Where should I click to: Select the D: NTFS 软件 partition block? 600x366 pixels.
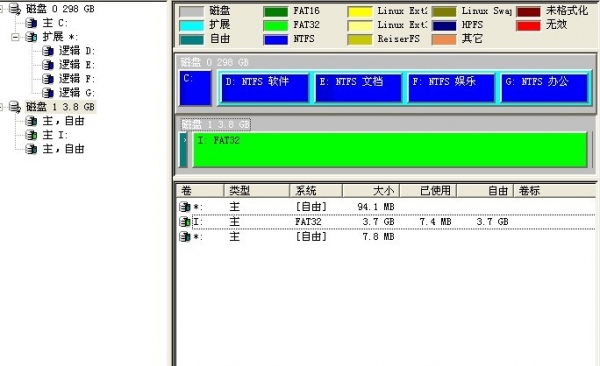(x=265, y=88)
